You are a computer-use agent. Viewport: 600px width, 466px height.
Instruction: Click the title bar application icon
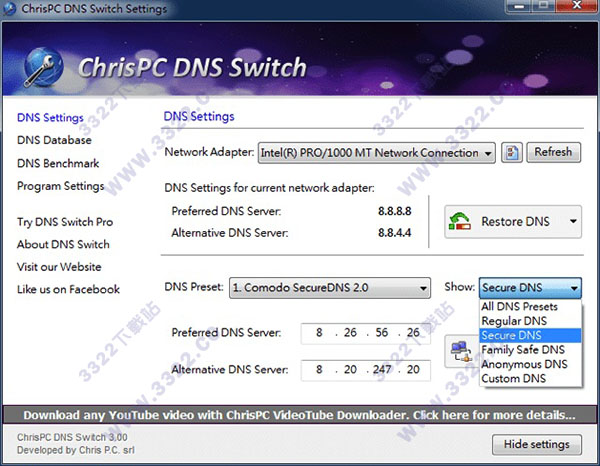9,8
